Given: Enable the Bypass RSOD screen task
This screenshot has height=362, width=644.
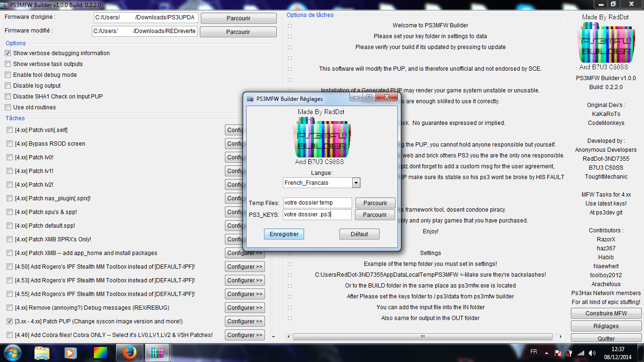Looking at the screenshot, I should (10, 144).
